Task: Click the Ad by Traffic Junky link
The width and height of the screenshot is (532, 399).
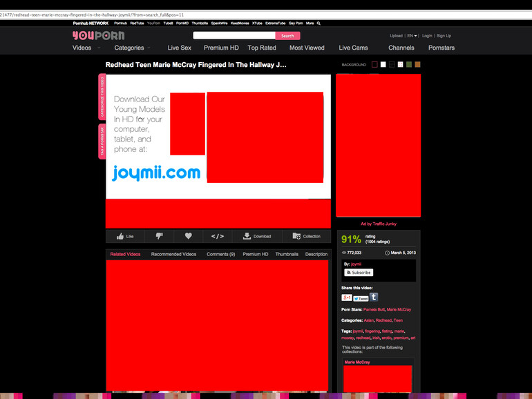Action: pyautogui.click(x=379, y=224)
